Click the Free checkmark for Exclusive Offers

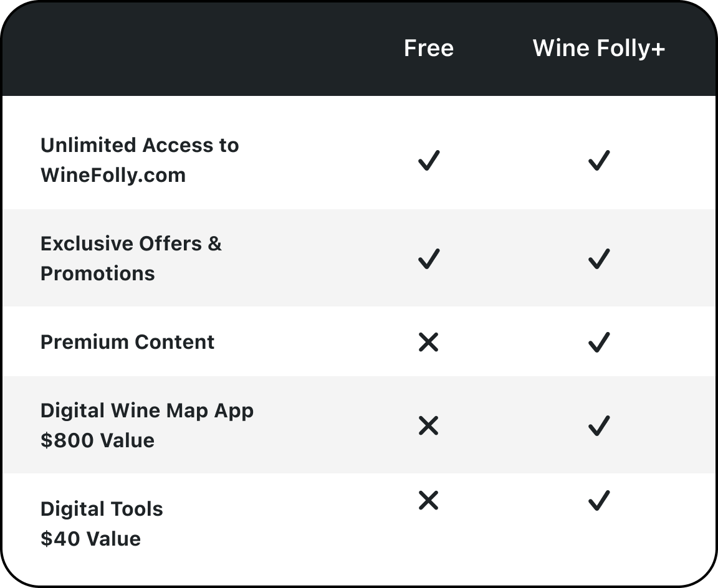(x=429, y=258)
